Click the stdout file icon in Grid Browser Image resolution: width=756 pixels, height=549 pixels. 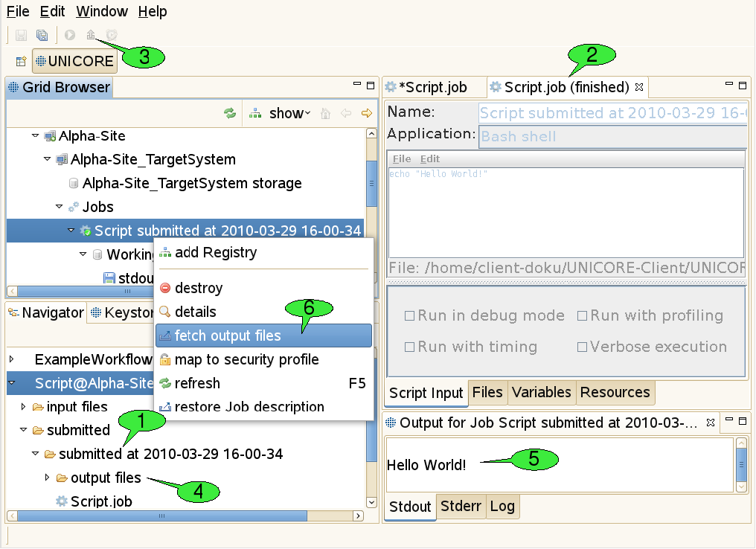click(x=109, y=278)
